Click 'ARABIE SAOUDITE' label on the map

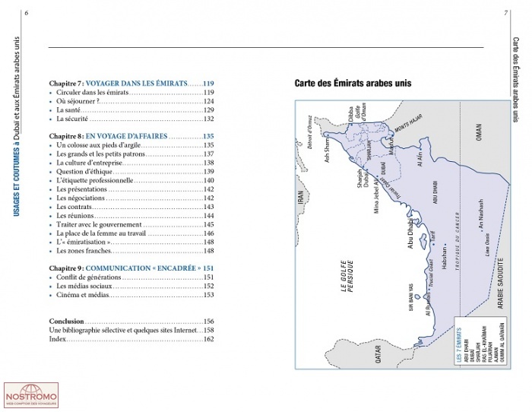click(x=500, y=284)
